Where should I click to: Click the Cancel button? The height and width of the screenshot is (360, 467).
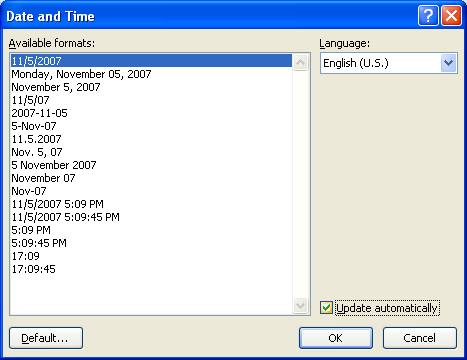(420, 338)
